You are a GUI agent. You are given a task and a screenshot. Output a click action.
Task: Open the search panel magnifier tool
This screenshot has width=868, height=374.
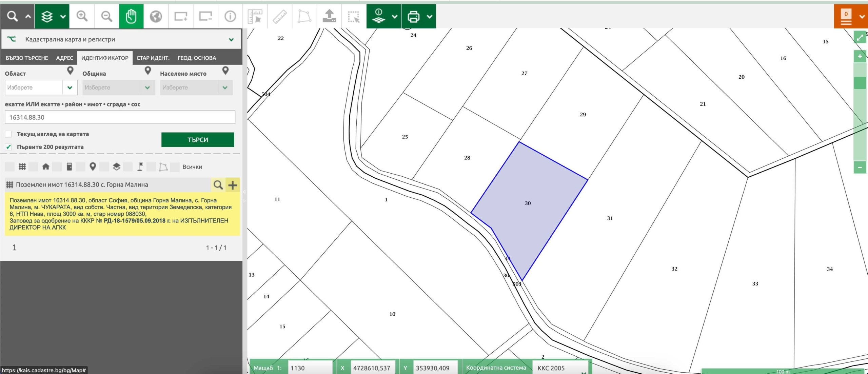[x=12, y=16]
